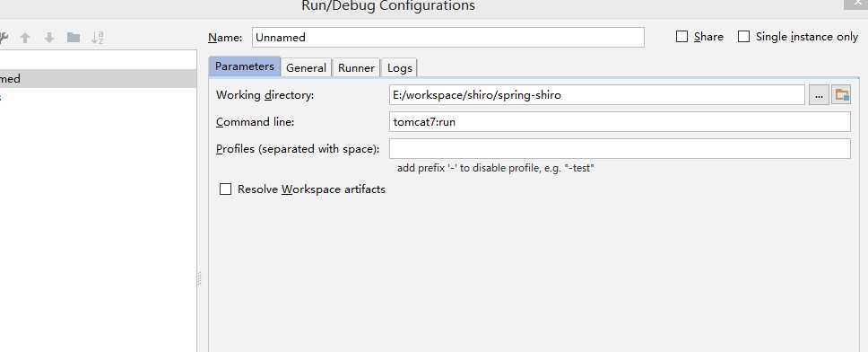Click the create new folder icon
868x352 pixels.
click(74, 38)
